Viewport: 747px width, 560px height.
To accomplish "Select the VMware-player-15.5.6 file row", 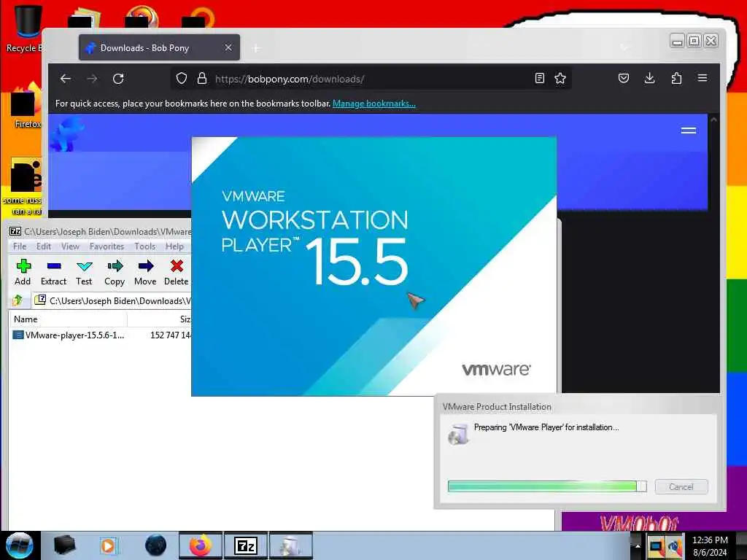I will tap(100, 335).
